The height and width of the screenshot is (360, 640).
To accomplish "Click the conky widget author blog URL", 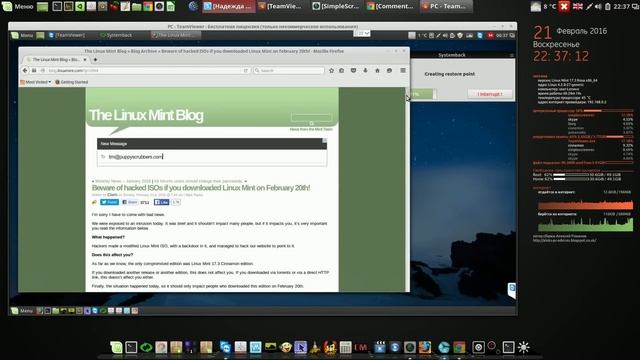I will click(x=564, y=240).
